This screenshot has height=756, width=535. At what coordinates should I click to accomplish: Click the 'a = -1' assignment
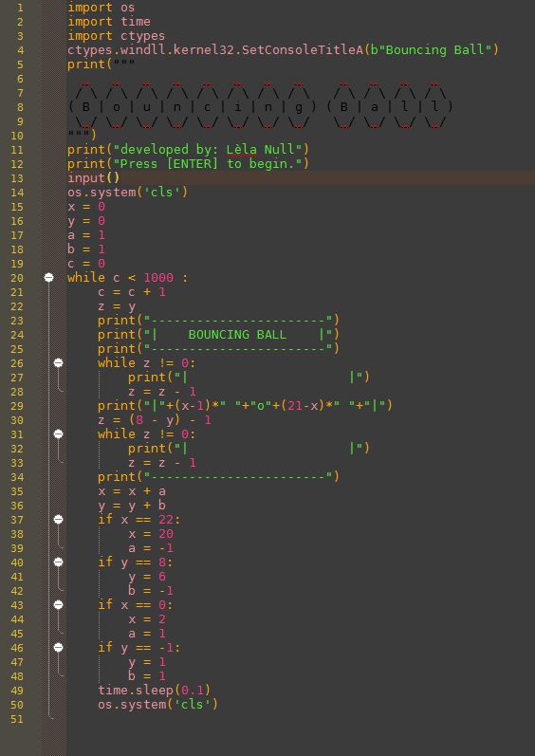point(151,548)
